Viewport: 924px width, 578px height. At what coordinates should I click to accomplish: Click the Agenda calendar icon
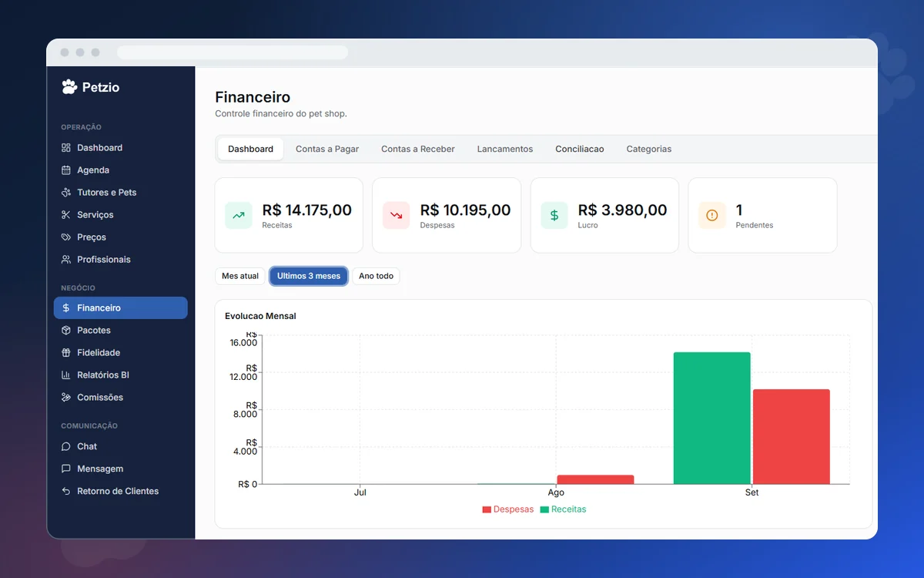pos(66,170)
